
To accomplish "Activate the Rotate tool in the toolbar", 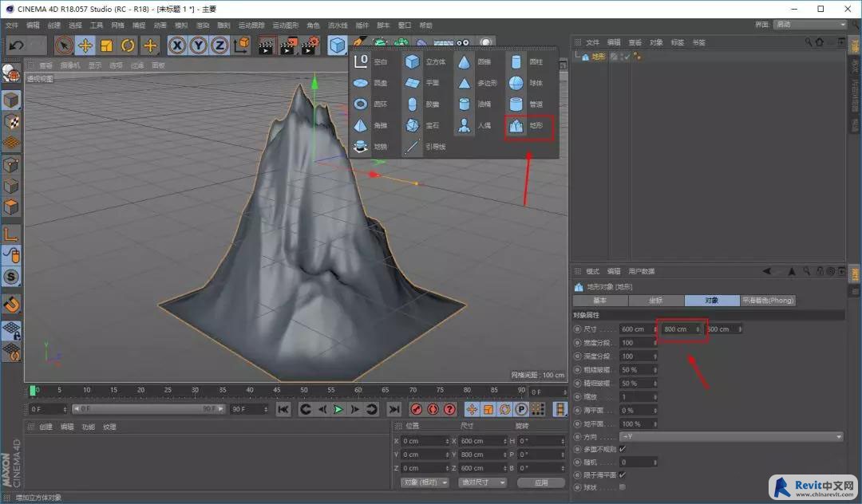I will coord(128,45).
